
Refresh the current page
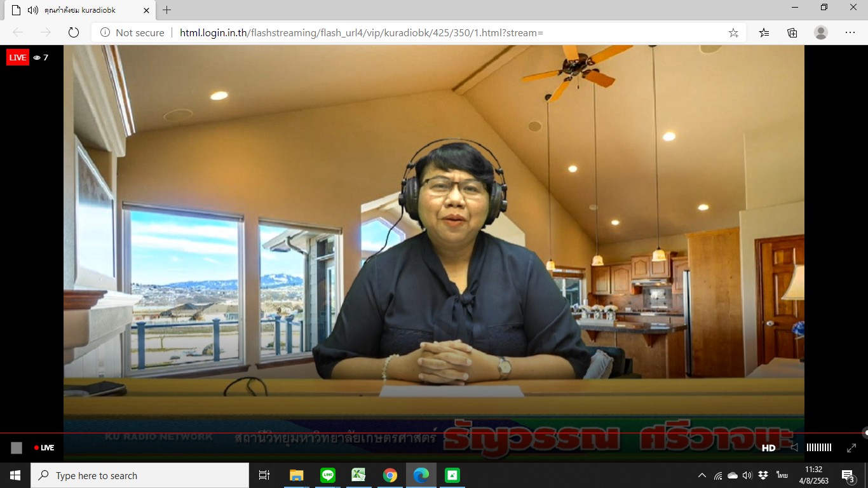(73, 32)
